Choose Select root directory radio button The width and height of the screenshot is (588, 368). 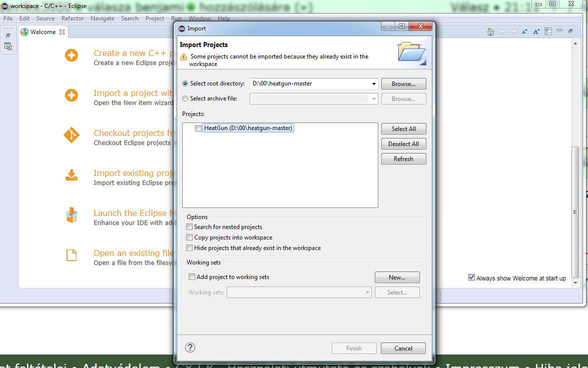(185, 83)
